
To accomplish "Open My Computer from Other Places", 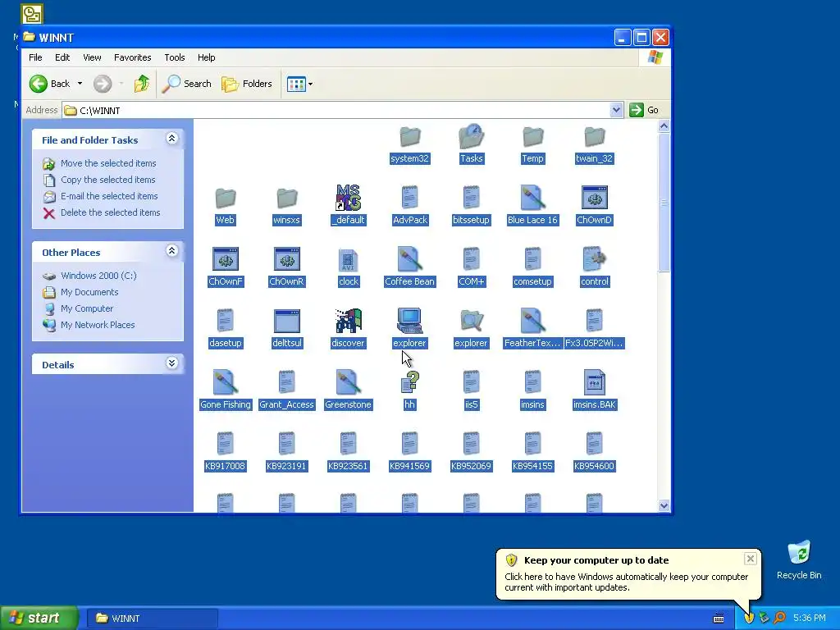I will point(87,308).
